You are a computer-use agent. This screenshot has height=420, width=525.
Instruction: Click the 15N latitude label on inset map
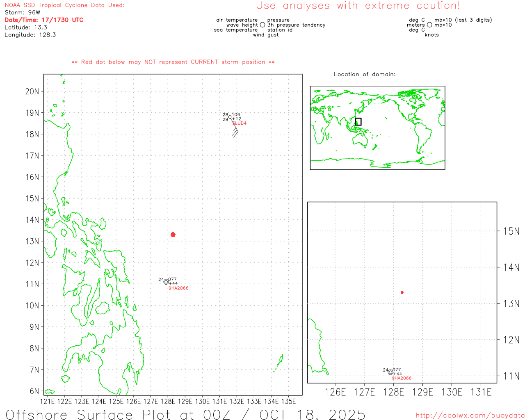click(511, 231)
